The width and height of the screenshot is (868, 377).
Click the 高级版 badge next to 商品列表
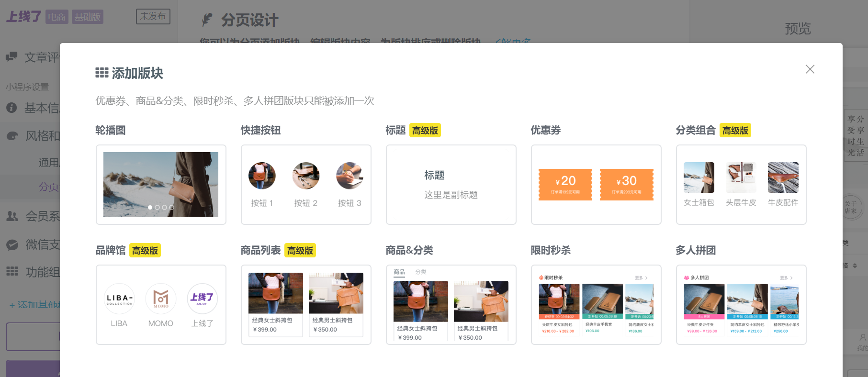pos(300,250)
